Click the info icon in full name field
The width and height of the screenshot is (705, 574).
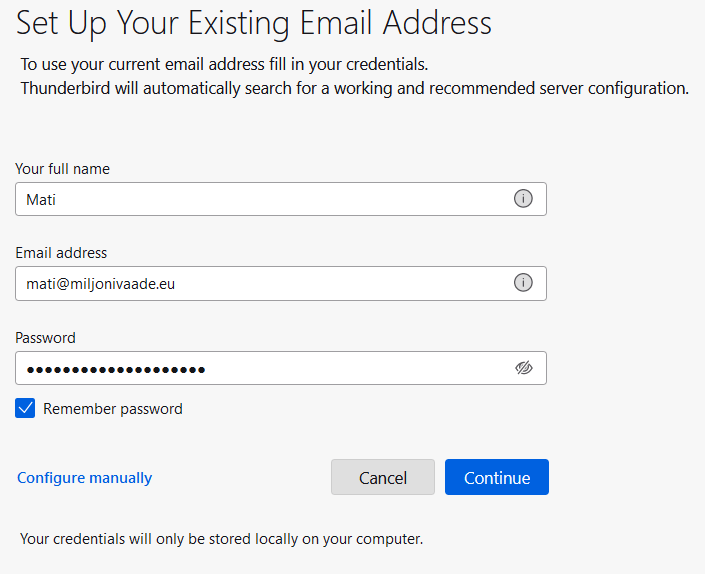523,199
